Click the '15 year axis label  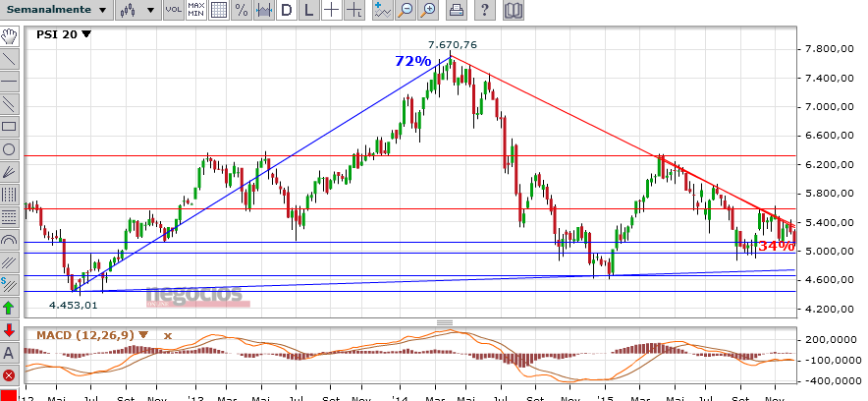(606, 398)
